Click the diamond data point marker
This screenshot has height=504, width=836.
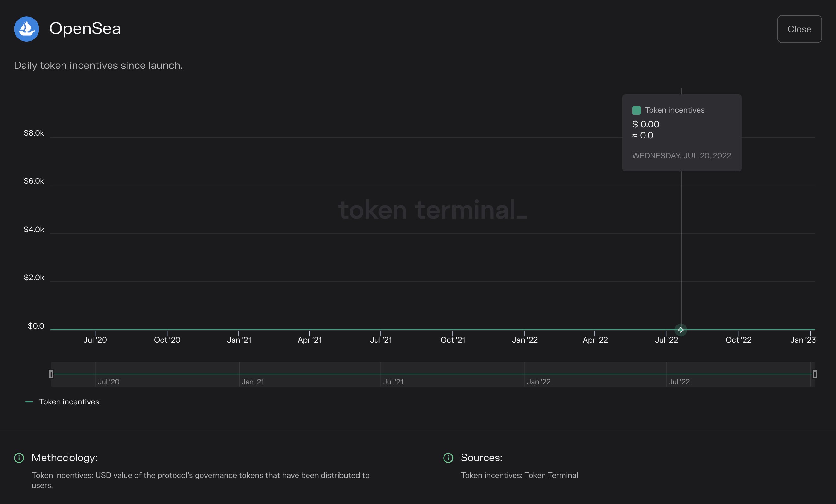(x=680, y=330)
